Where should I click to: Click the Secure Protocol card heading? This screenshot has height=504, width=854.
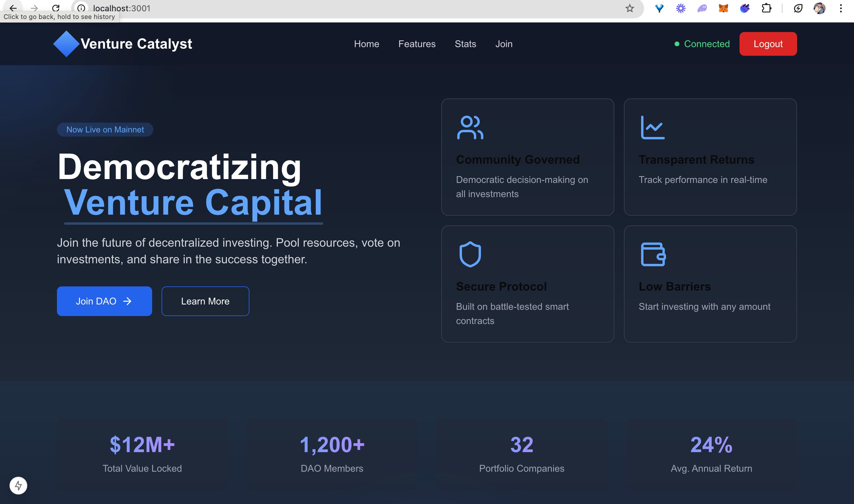[x=501, y=287]
